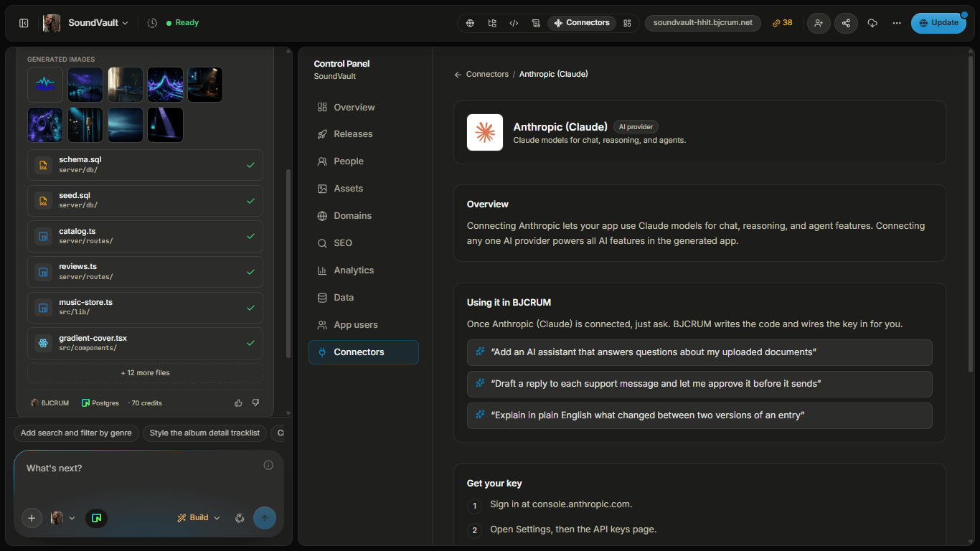The image size is (980, 551).
Task: Open the first generated image thumbnail
Action: point(45,85)
